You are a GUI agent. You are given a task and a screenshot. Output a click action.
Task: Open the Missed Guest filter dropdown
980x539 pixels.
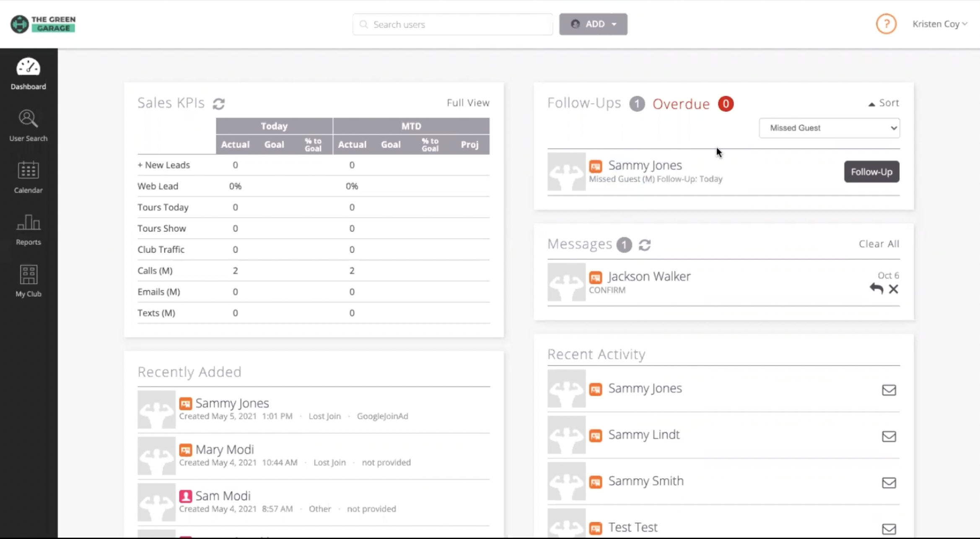tap(829, 128)
